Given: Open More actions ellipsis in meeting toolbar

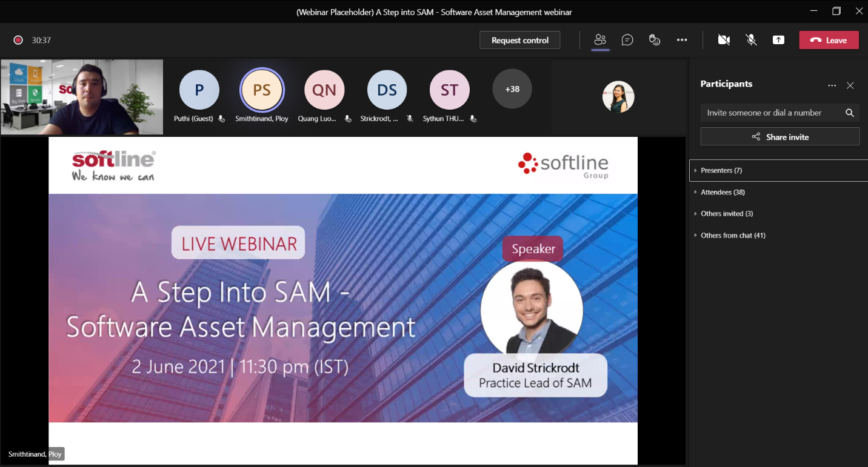Looking at the screenshot, I should (682, 40).
